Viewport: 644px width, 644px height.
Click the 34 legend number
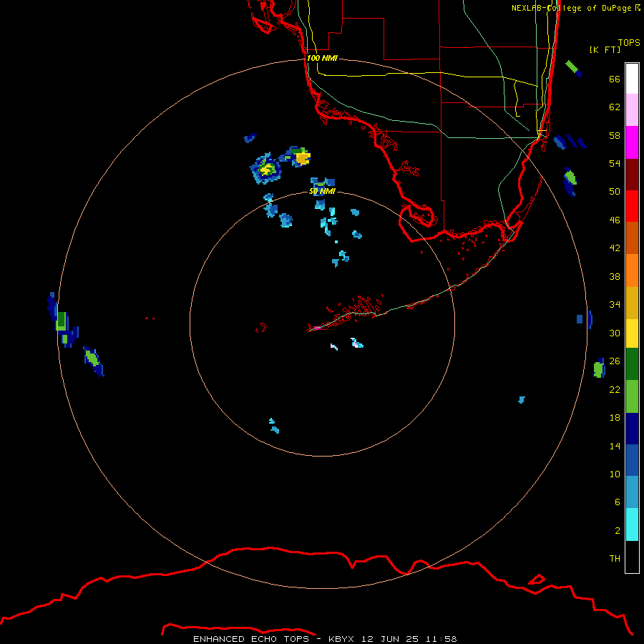(x=615, y=305)
